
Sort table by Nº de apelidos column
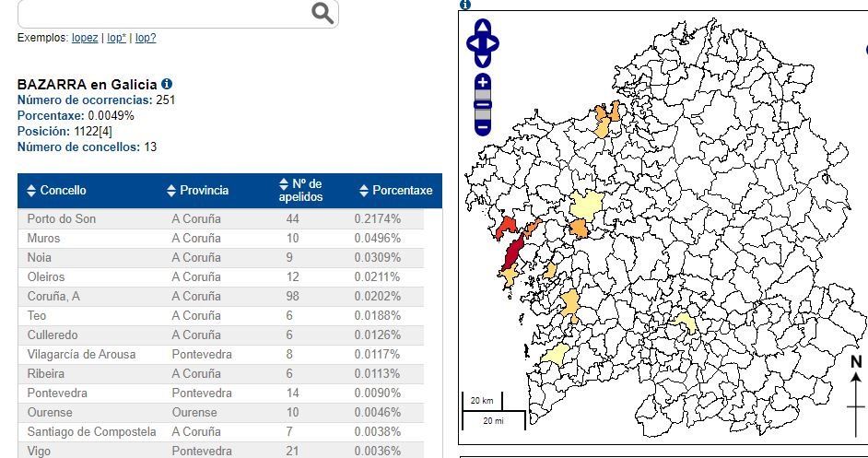pos(300,190)
